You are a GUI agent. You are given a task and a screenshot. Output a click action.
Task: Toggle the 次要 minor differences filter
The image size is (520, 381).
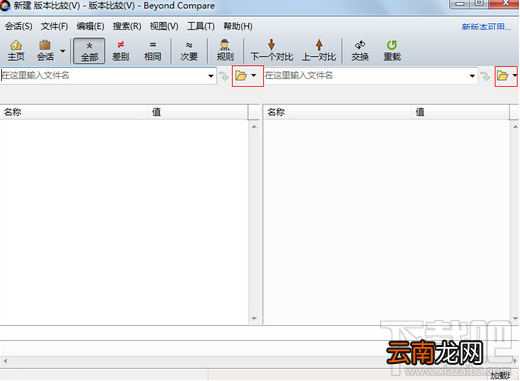(189, 51)
